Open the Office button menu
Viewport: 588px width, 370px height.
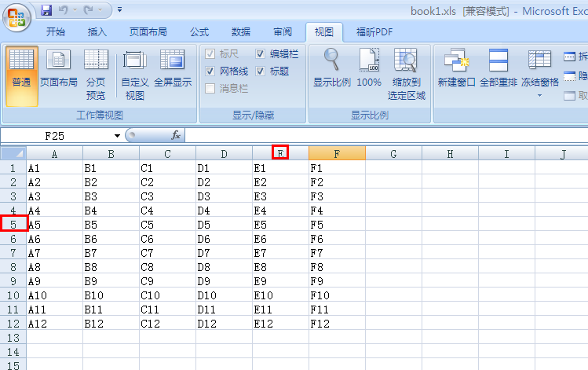point(16,17)
